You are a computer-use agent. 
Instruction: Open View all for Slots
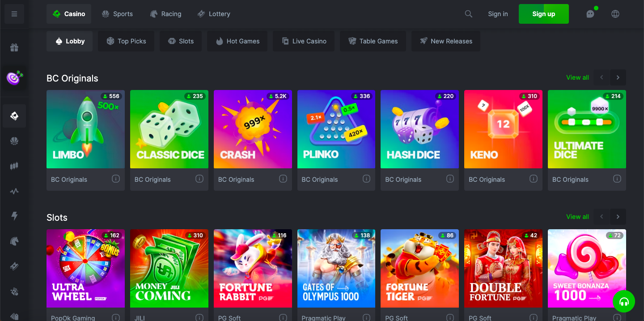[577, 217]
